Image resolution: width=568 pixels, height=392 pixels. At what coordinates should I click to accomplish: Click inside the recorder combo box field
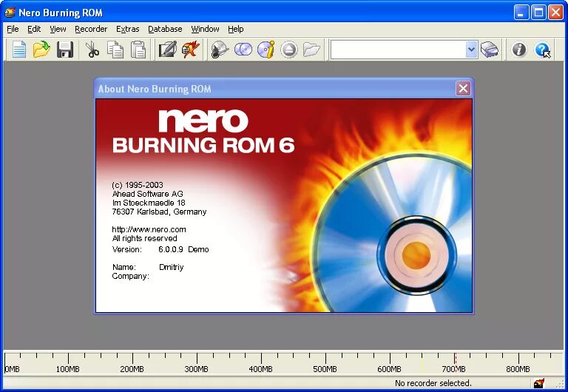tap(399, 50)
